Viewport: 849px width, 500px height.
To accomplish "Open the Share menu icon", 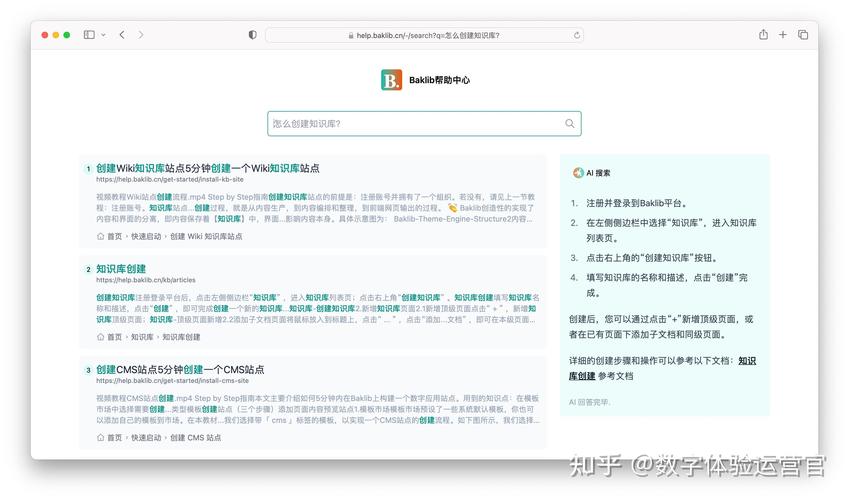I will click(x=763, y=35).
